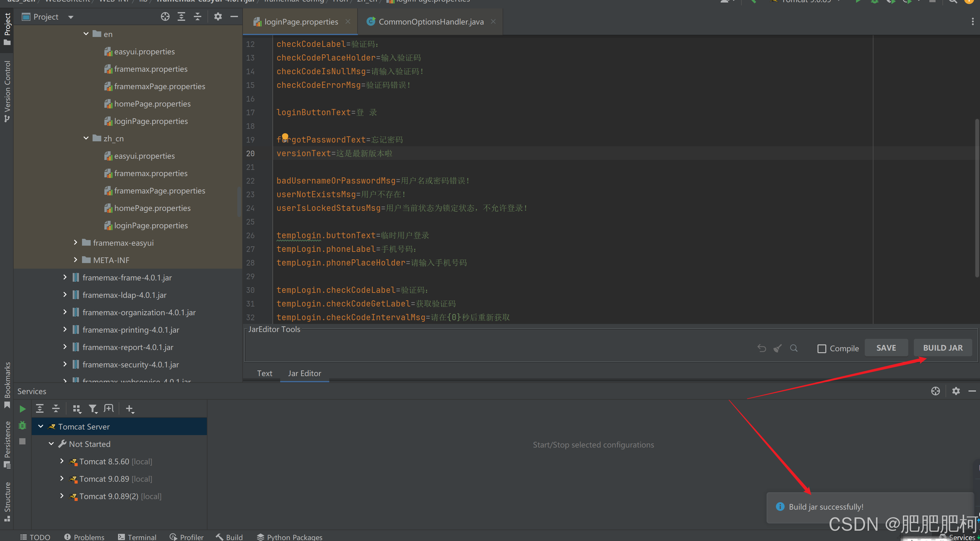Screen dimensions: 980x541
Task: Open the Project view dropdown arrow
Action: 71,17
